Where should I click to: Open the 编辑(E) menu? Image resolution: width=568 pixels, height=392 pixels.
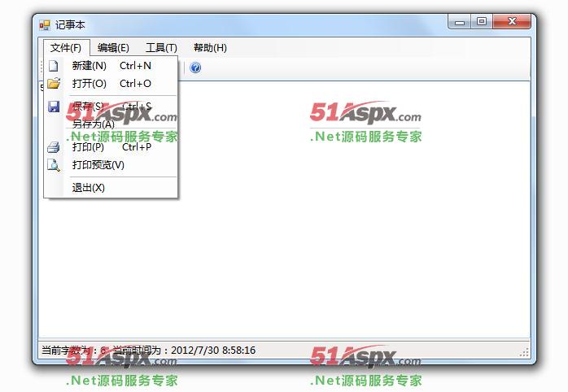[113, 47]
